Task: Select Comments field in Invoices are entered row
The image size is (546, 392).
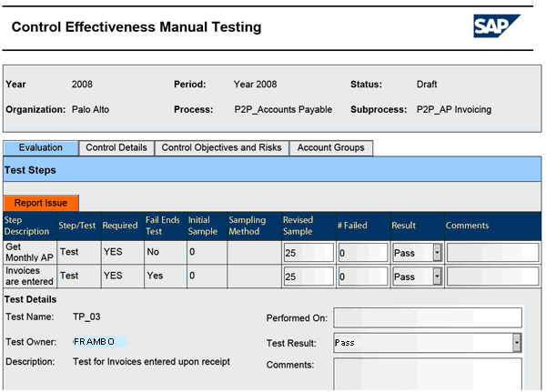Action: pos(492,276)
